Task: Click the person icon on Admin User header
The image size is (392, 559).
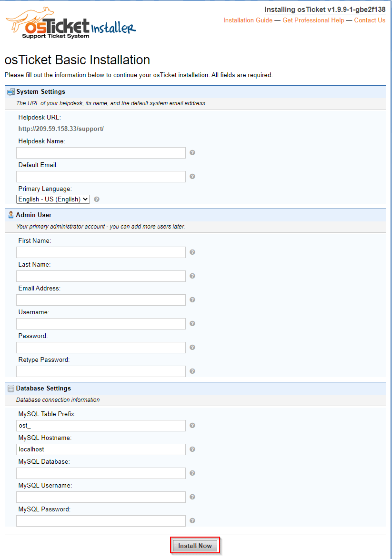Action: 10,215
